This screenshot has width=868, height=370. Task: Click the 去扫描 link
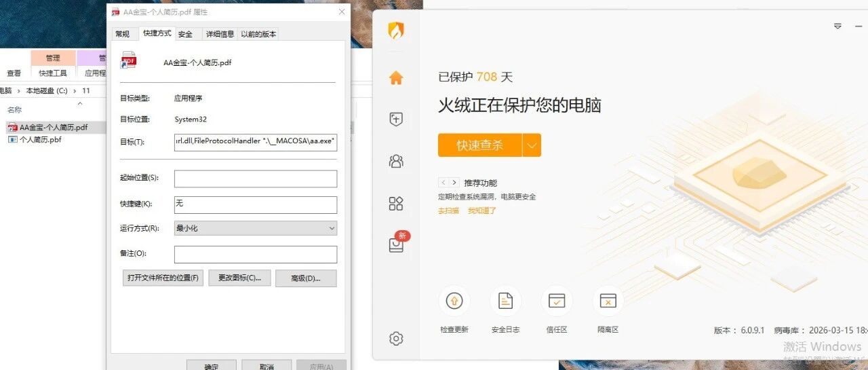pyautogui.click(x=448, y=210)
